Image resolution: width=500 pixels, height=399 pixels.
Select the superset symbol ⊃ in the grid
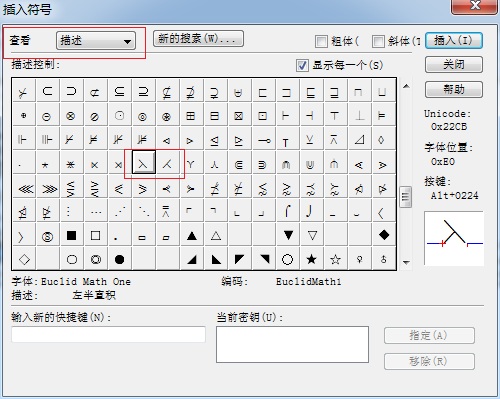[x=72, y=91]
